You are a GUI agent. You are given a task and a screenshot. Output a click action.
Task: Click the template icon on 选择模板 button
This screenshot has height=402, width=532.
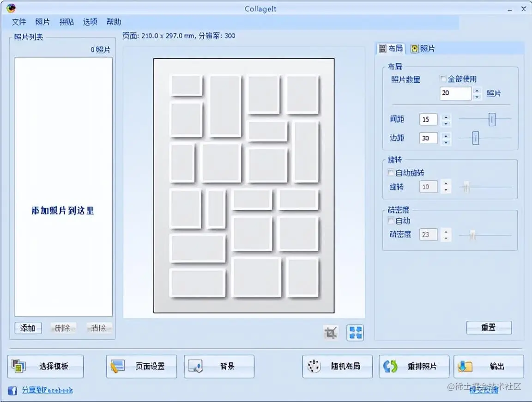tap(18, 366)
